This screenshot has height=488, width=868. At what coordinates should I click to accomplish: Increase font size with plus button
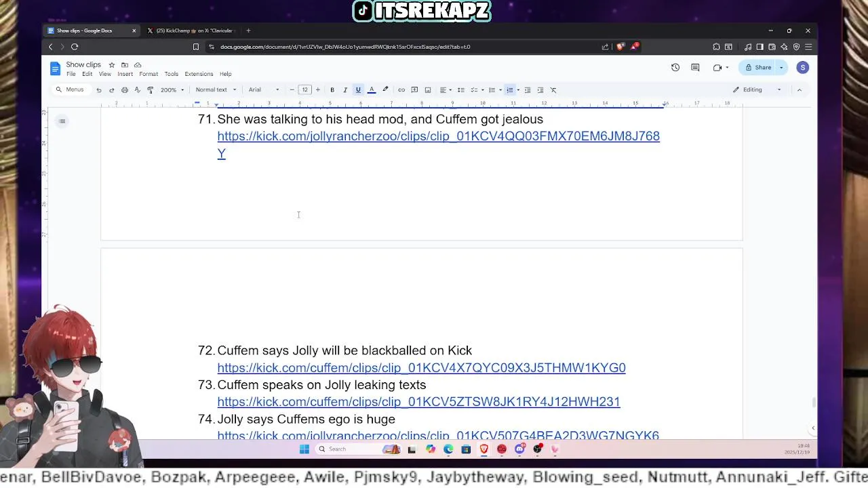[318, 90]
